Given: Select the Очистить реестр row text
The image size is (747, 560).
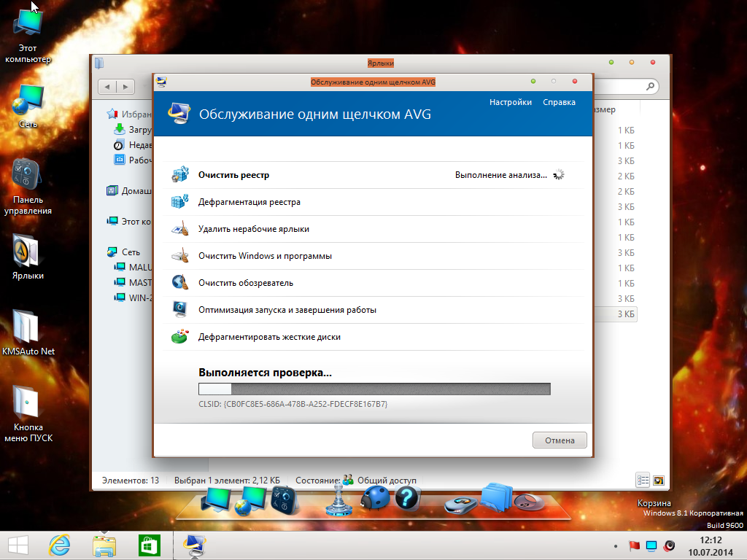Looking at the screenshot, I should pyautogui.click(x=233, y=175).
